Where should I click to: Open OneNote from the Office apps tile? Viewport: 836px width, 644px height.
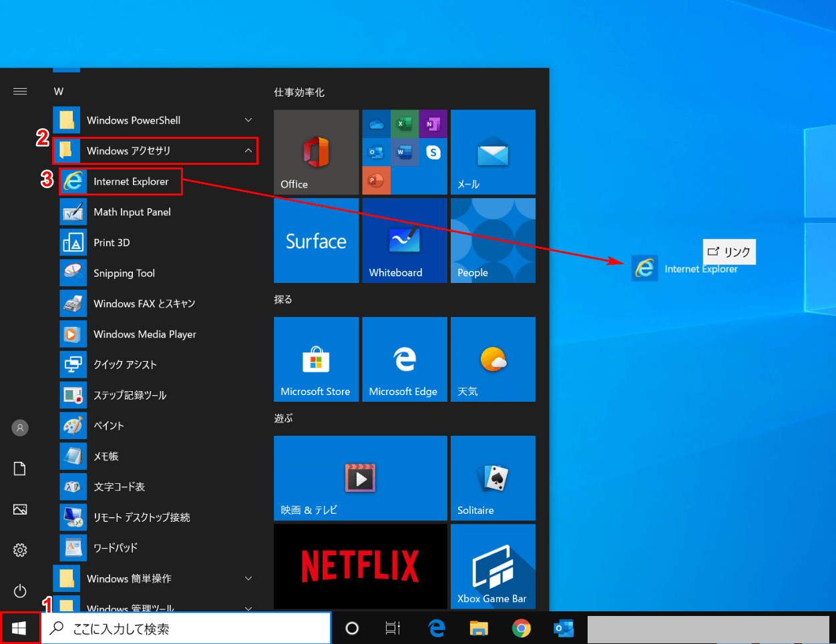[433, 124]
